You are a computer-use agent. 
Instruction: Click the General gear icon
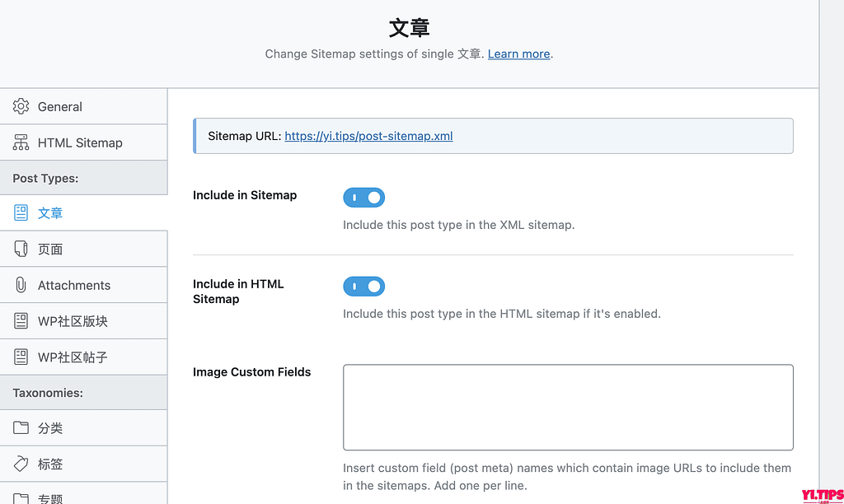[x=21, y=106]
